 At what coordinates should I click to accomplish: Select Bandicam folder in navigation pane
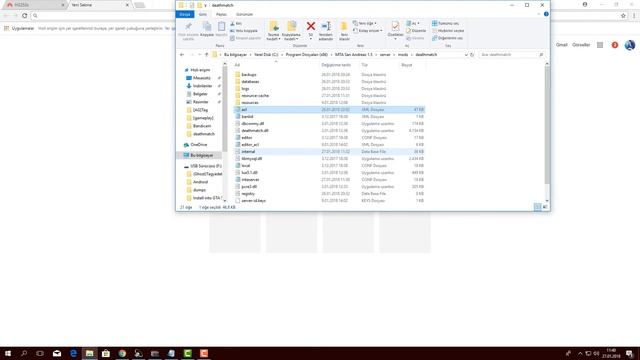click(x=202, y=126)
